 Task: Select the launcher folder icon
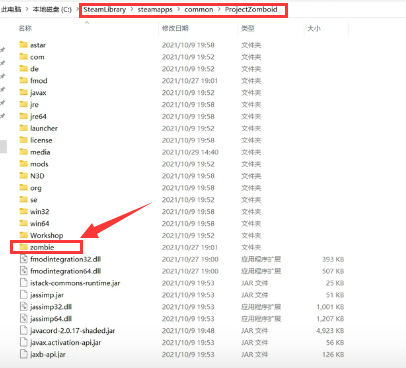coord(23,128)
